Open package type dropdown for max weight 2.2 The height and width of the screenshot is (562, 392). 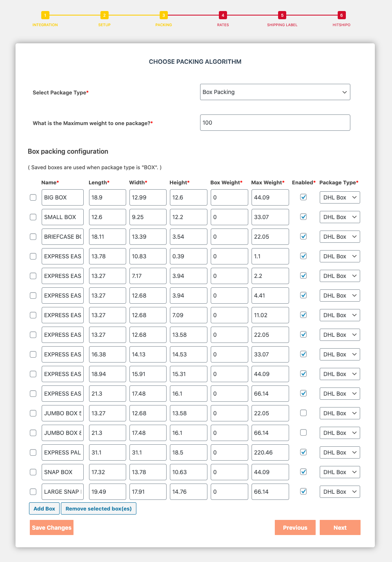coord(340,276)
